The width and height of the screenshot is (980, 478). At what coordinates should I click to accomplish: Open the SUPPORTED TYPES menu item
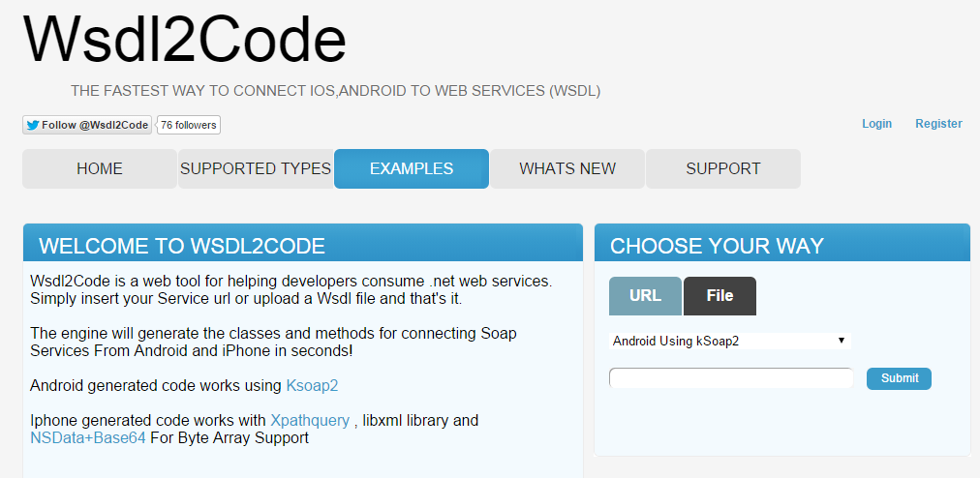256,168
